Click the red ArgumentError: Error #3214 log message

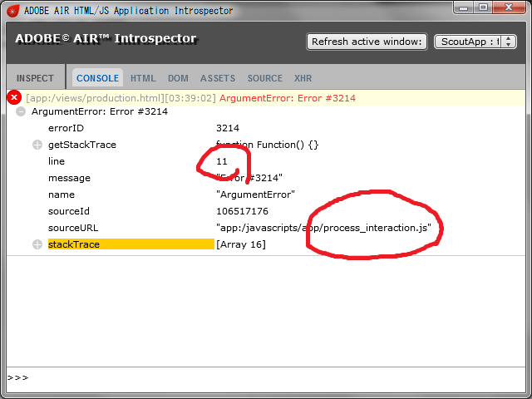(288, 98)
